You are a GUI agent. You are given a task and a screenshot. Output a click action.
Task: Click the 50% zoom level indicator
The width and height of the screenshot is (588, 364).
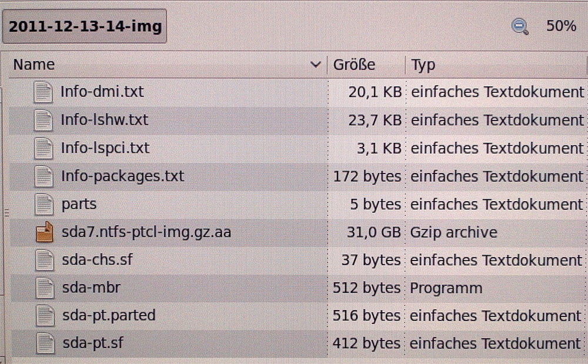[561, 26]
